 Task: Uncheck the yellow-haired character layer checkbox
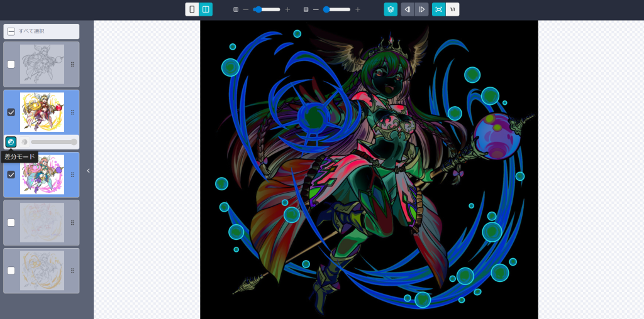11,112
